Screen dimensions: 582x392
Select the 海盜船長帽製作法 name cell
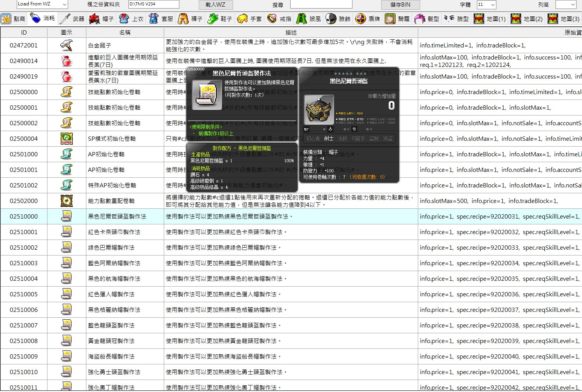click(x=125, y=357)
